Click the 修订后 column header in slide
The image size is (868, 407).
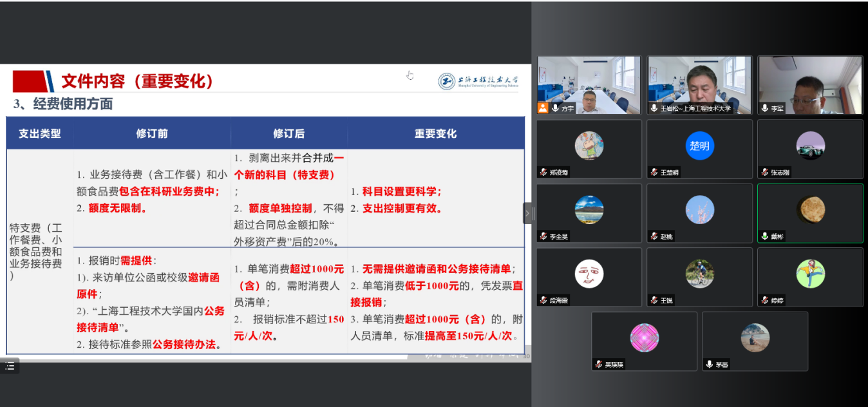click(x=288, y=134)
